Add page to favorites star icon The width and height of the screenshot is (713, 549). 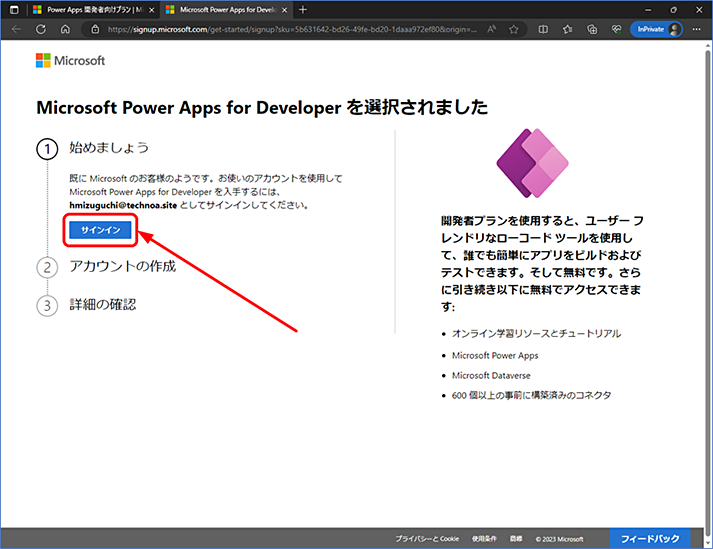tap(514, 29)
